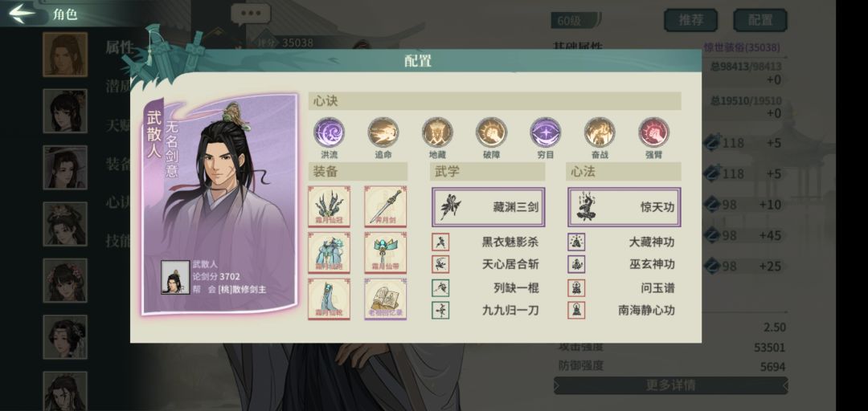Open the 老祖回忆录 book item

(385, 299)
